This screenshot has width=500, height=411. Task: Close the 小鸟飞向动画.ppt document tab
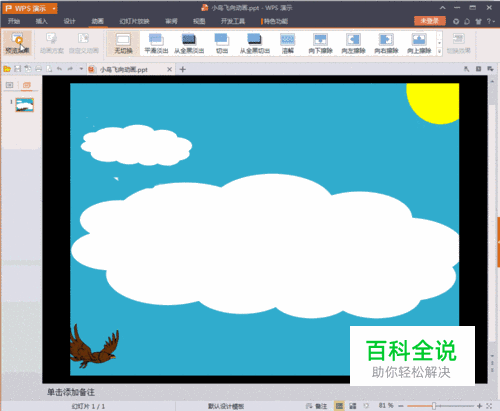tap(169, 69)
